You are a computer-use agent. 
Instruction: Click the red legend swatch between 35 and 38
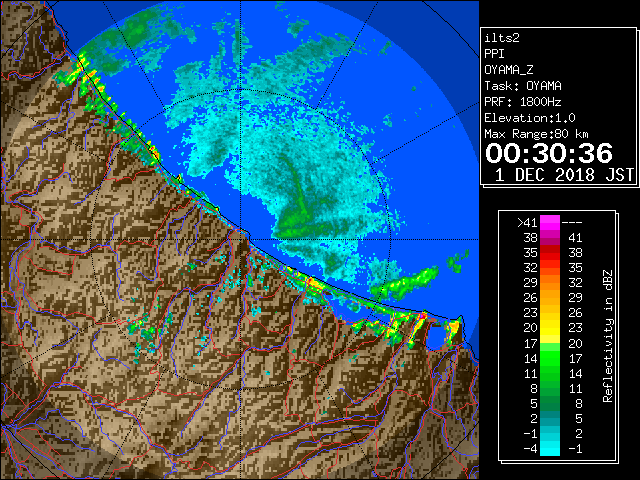tap(550, 253)
